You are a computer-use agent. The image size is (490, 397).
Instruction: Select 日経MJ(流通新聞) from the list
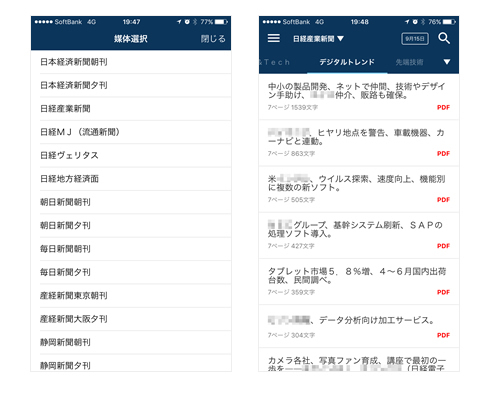coord(131,132)
